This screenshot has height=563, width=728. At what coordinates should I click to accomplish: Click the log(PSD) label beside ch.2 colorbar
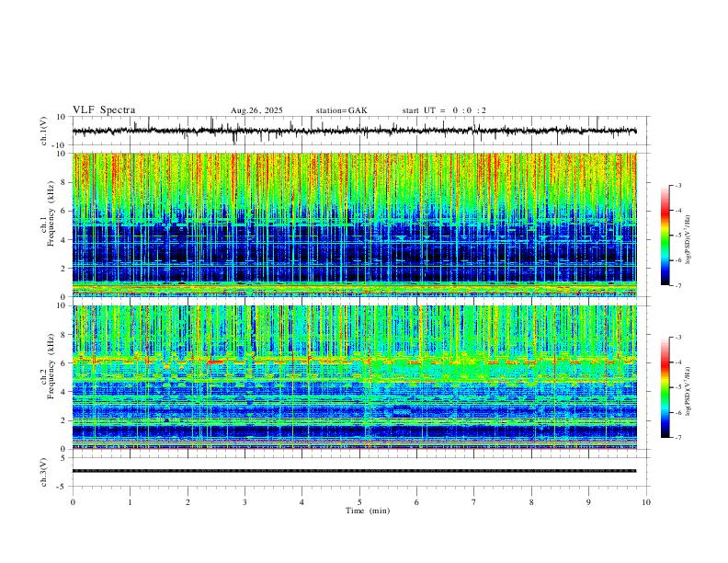coord(688,391)
